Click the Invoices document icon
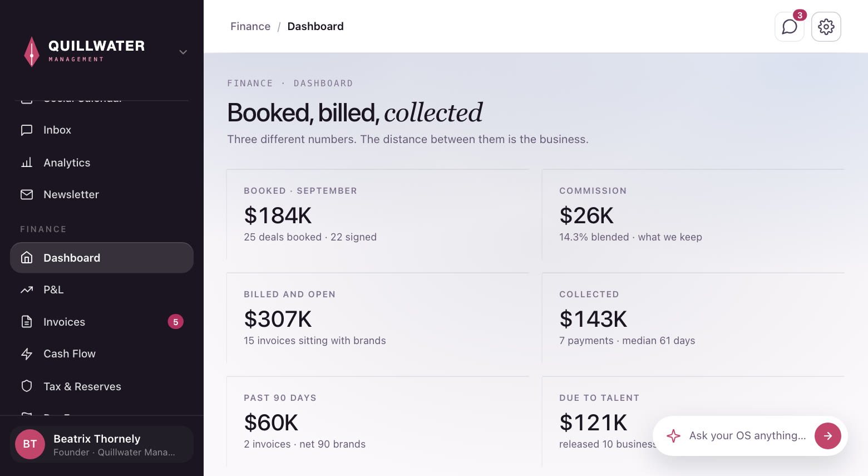This screenshot has height=476, width=868. coord(27,322)
